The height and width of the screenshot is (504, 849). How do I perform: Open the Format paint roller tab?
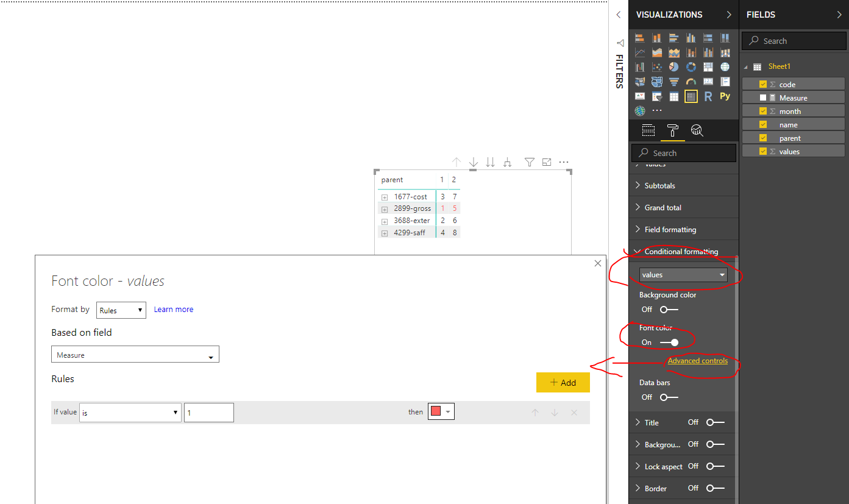pyautogui.click(x=673, y=130)
